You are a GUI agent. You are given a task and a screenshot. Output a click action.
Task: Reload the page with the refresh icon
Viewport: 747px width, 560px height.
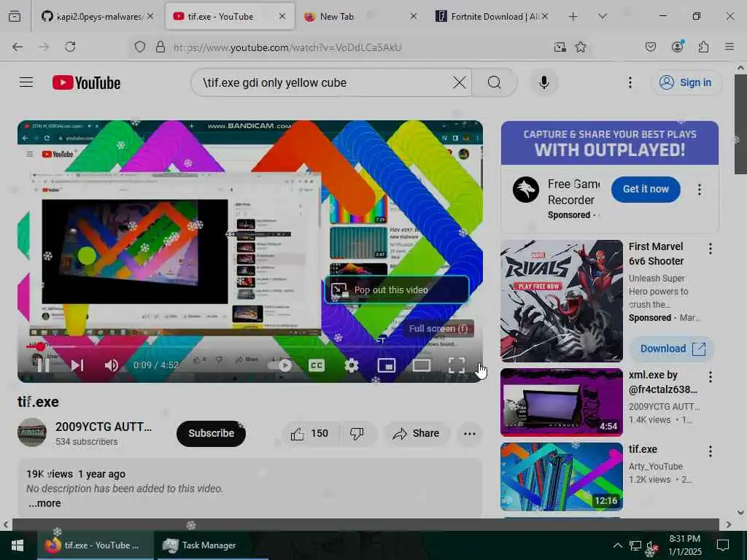71,47
